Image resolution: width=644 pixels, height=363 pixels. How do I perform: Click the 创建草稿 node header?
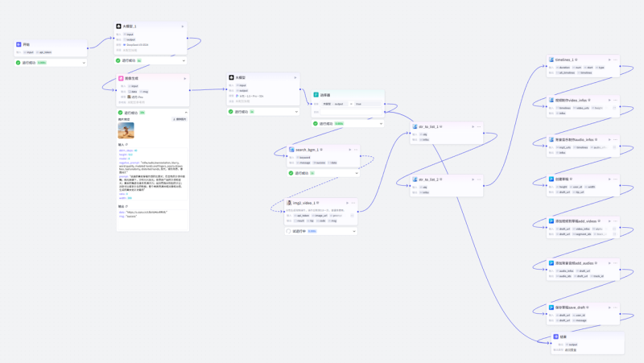point(567,179)
